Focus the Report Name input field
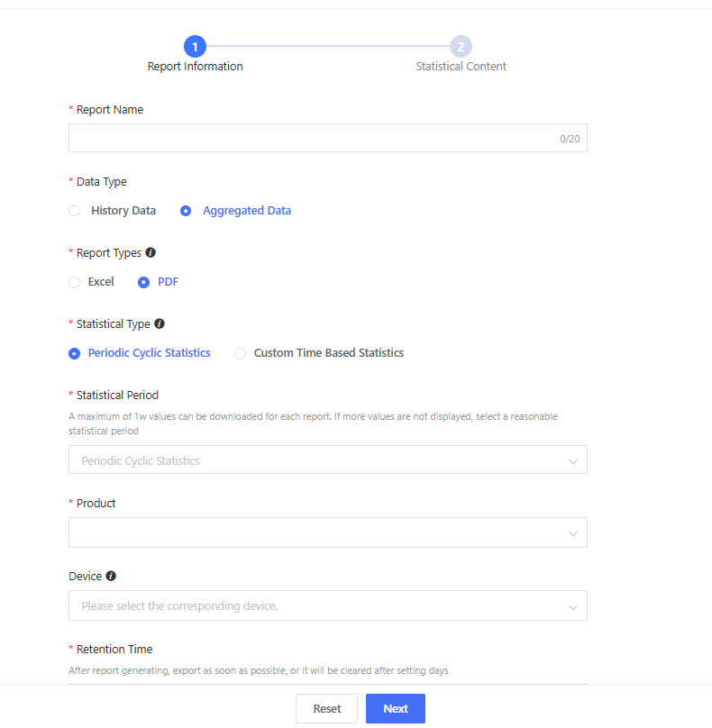This screenshot has height=728, width=712. point(311,138)
